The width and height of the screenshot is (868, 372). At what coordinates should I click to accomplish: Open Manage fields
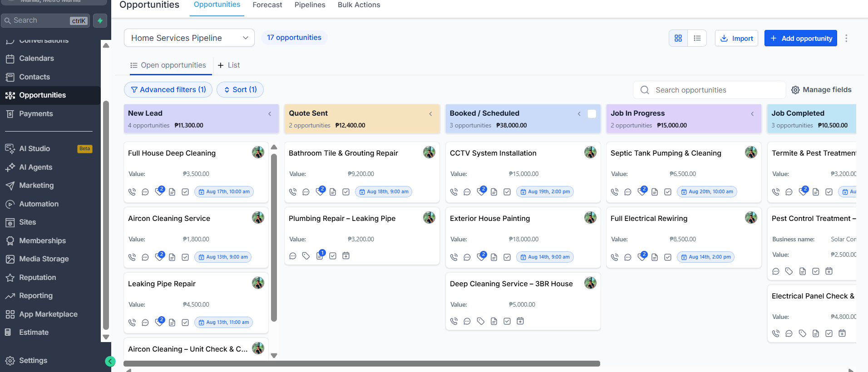pos(821,90)
